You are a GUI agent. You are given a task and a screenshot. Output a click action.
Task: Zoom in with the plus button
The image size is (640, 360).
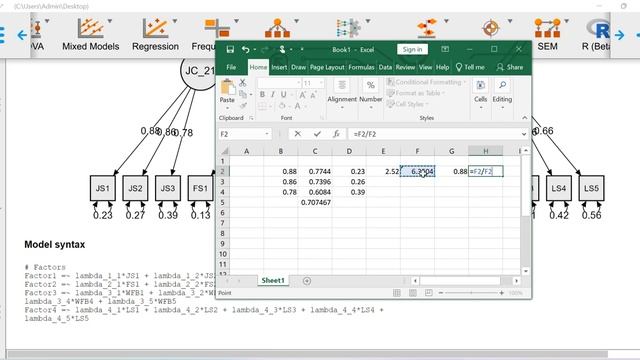coord(502,293)
